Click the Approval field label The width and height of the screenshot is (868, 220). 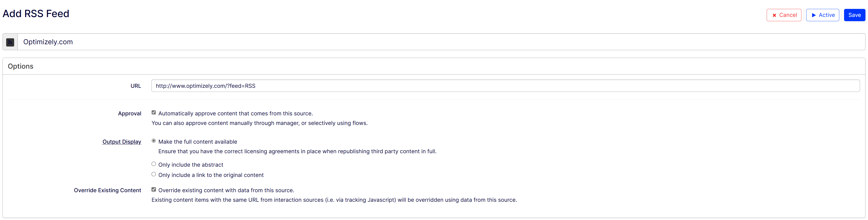coord(129,114)
